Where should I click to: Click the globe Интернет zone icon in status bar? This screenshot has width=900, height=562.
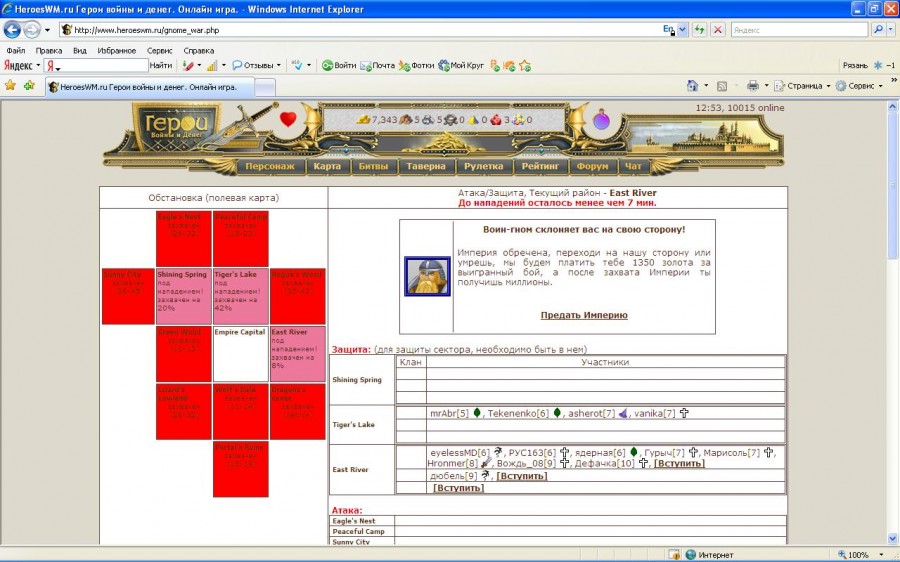tap(690, 555)
